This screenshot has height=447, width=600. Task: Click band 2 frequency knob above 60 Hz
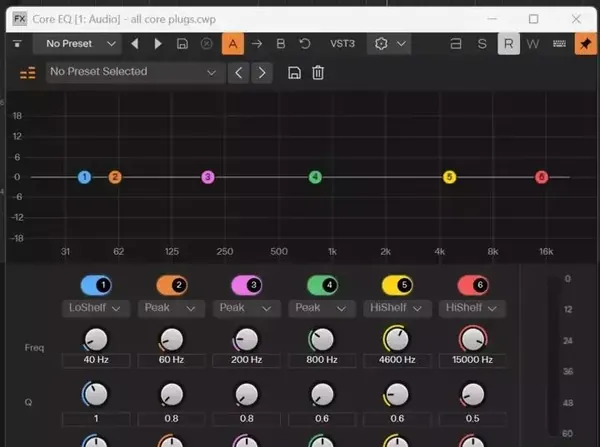click(171, 339)
